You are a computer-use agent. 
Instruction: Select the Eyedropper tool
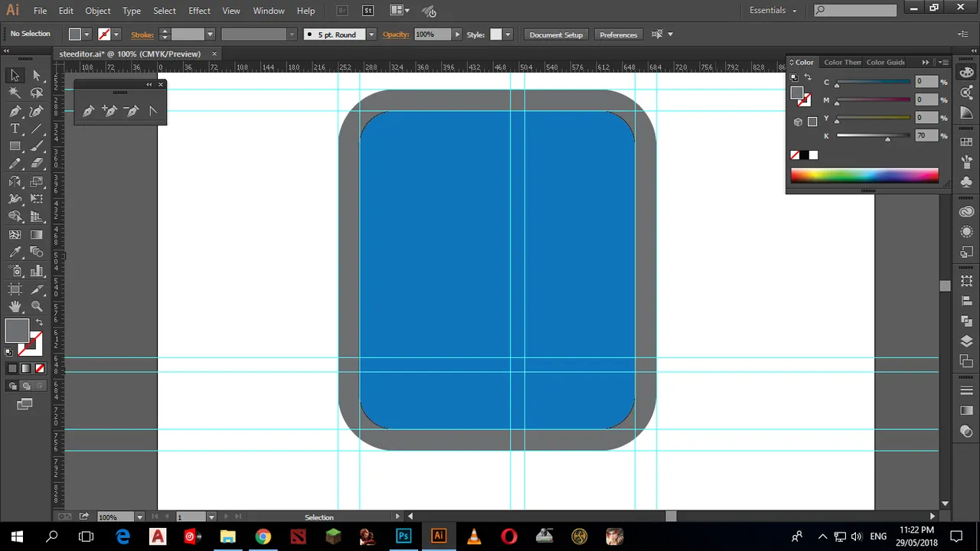pyautogui.click(x=15, y=253)
